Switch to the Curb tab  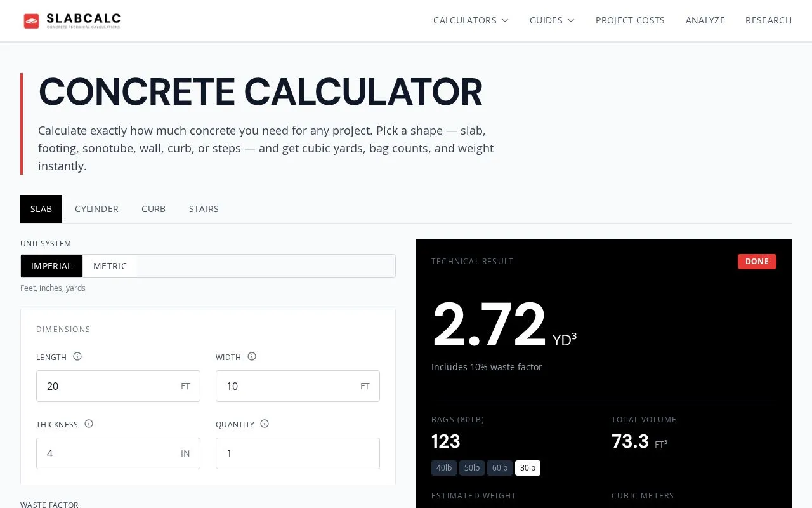pyautogui.click(x=154, y=209)
